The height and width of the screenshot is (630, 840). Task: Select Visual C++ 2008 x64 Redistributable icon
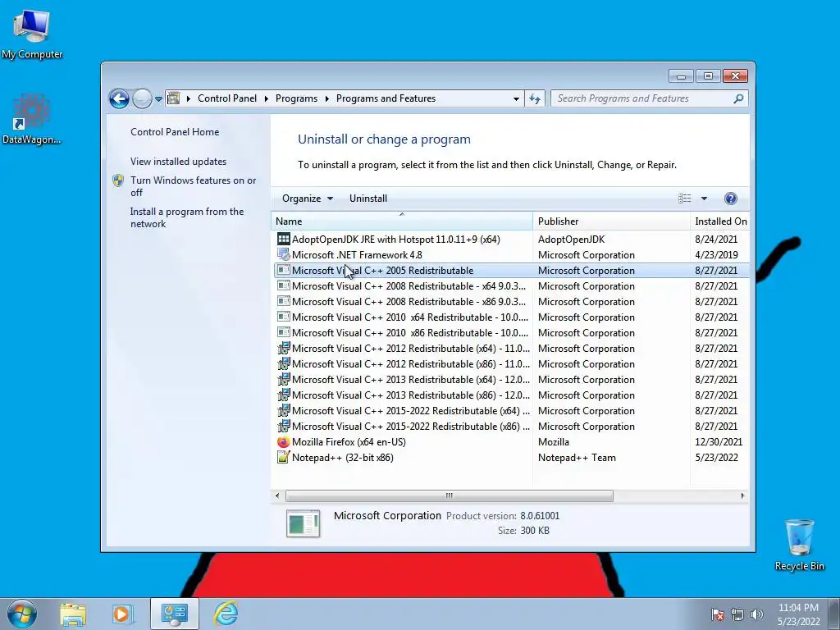tap(283, 285)
